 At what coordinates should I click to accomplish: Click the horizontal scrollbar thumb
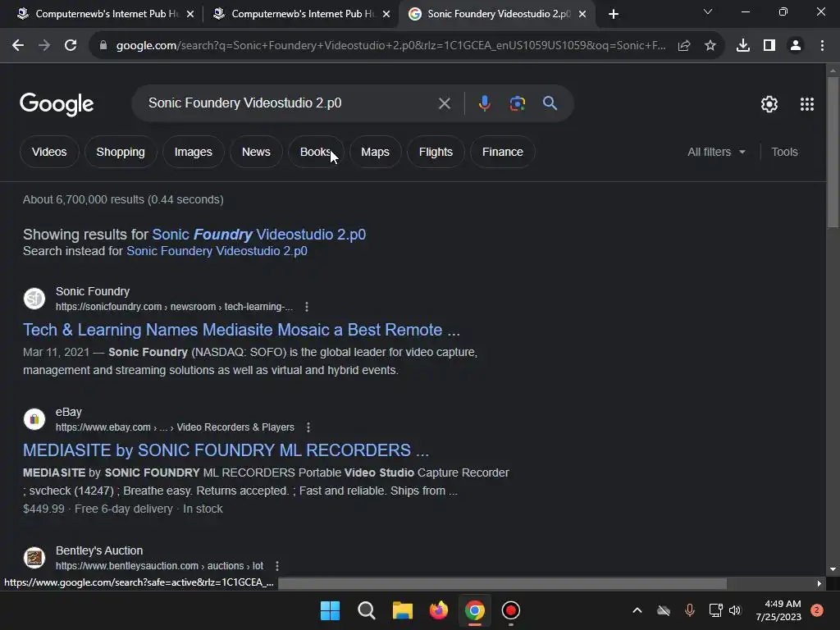[503, 583]
